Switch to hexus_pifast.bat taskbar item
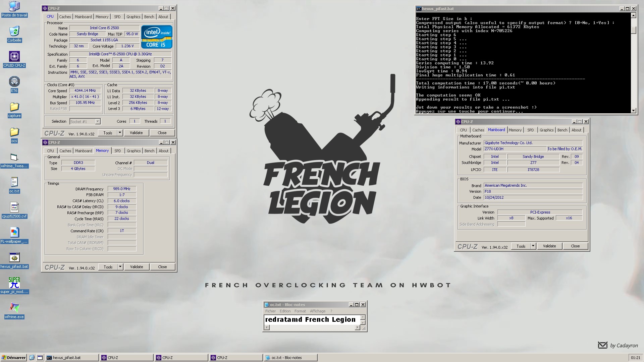The image size is (644, 362). point(72,358)
